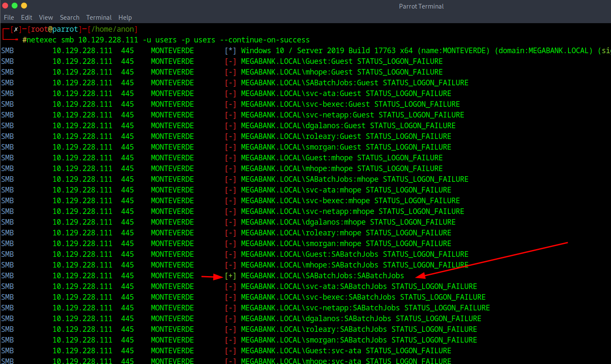611x364 pixels.
Task: Click the green [+] success marker
Action: (230, 276)
